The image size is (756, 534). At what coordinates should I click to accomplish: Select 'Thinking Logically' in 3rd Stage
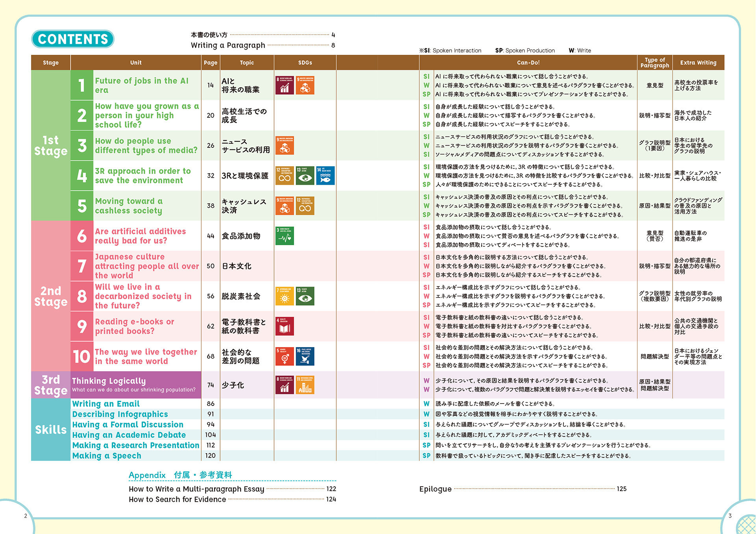point(109,381)
